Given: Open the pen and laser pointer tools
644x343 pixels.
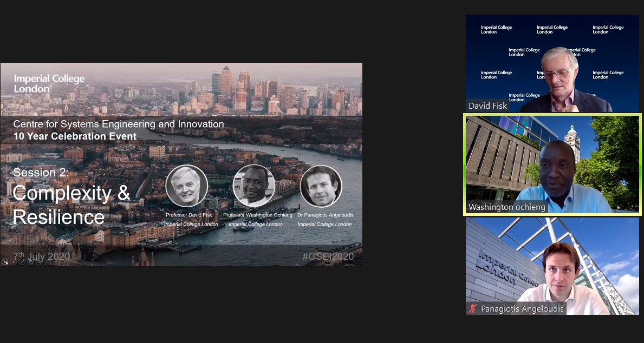Looking at the screenshot, I should 22,262.
